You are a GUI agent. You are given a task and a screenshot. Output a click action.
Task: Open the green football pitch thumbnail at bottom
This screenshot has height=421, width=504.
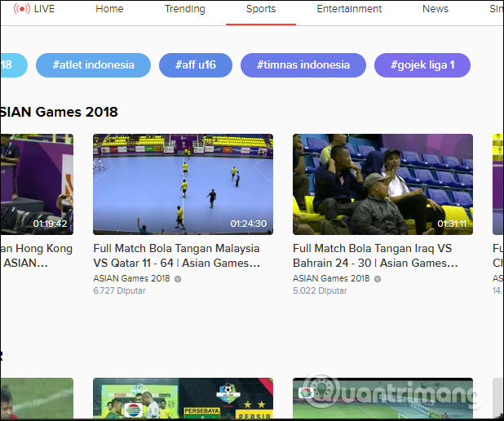click(382, 398)
